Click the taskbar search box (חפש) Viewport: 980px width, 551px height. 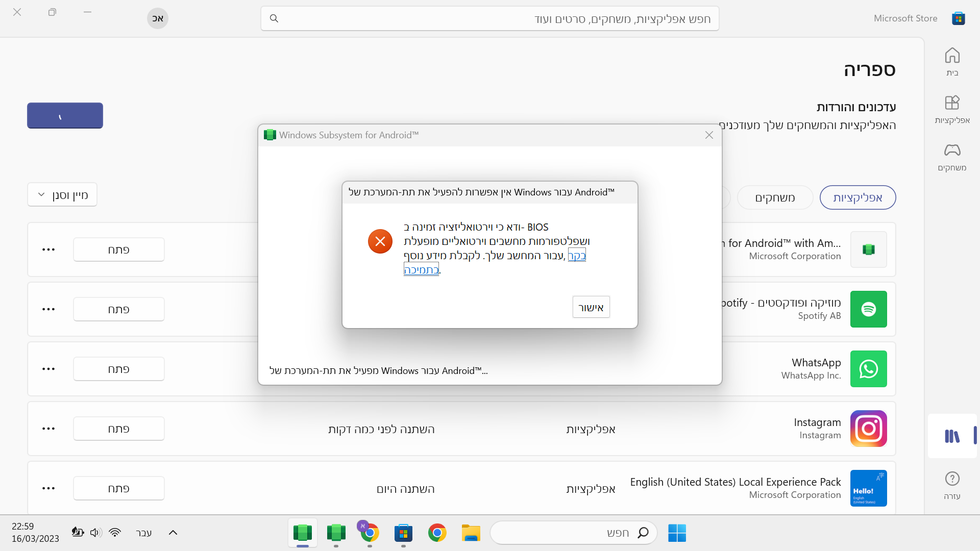[x=573, y=533]
